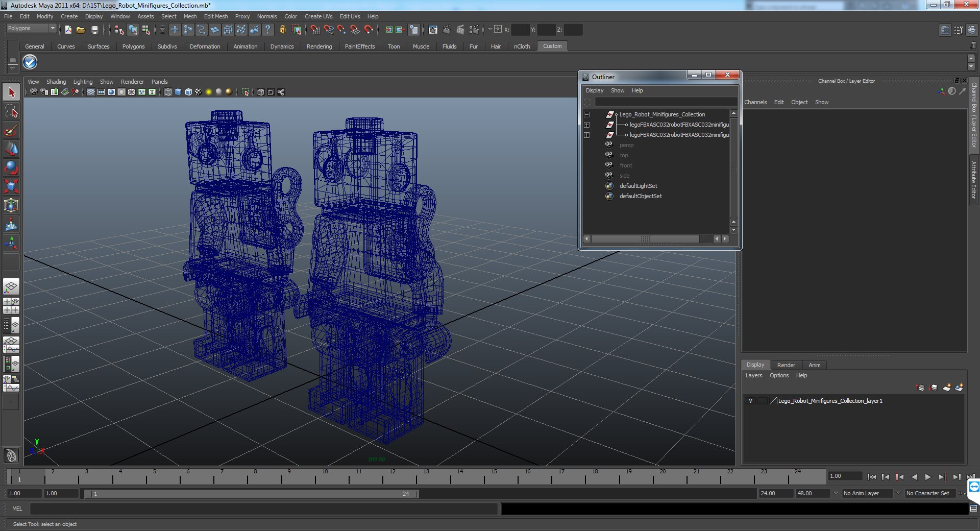The height and width of the screenshot is (531, 980).
Task: Move selected layer up in list
Action: tap(921, 388)
